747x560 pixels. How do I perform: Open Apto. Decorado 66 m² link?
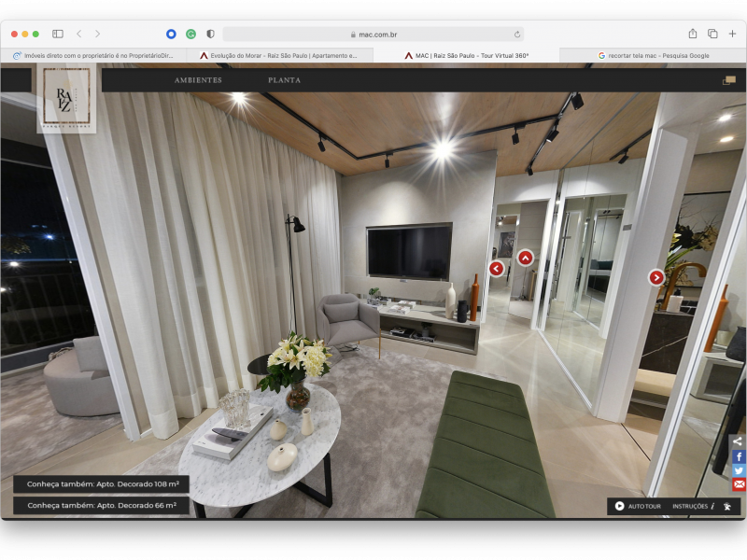101,506
